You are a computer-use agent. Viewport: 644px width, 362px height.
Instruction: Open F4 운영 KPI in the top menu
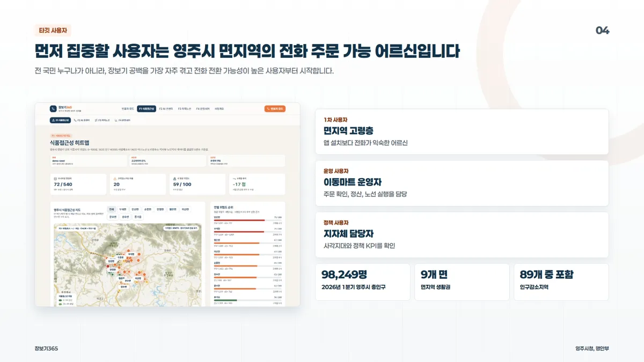tap(202, 109)
